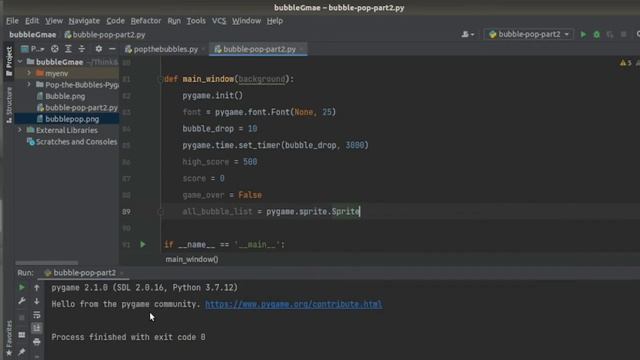Viewport: 640px width, 360px height.
Task: Open the pygame.org contribute link
Action: 293,304
